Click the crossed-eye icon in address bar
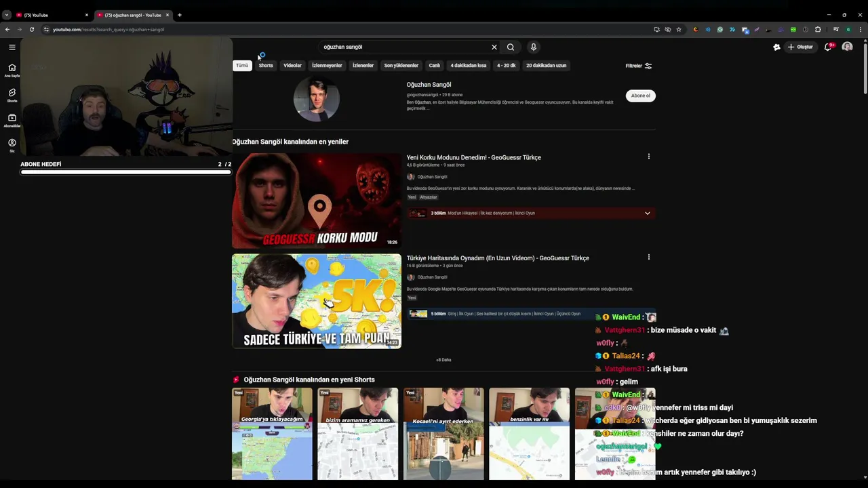 pyautogui.click(x=668, y=29)
